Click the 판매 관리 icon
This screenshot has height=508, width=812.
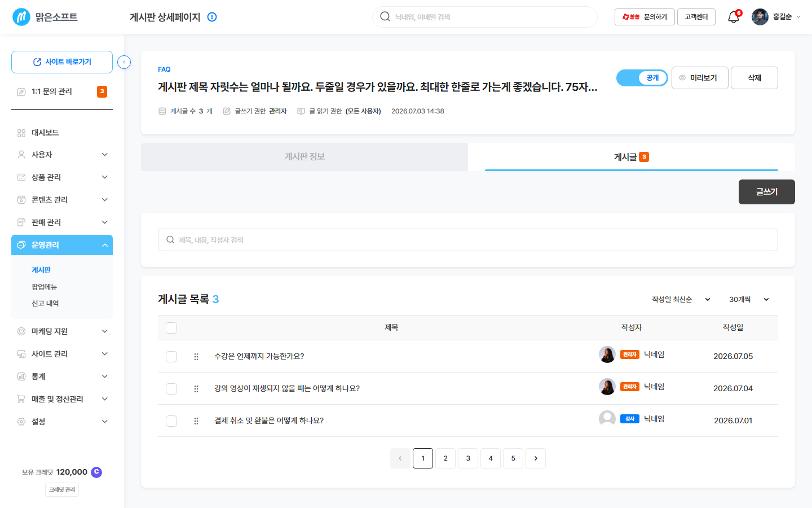[x=21, y=222]
